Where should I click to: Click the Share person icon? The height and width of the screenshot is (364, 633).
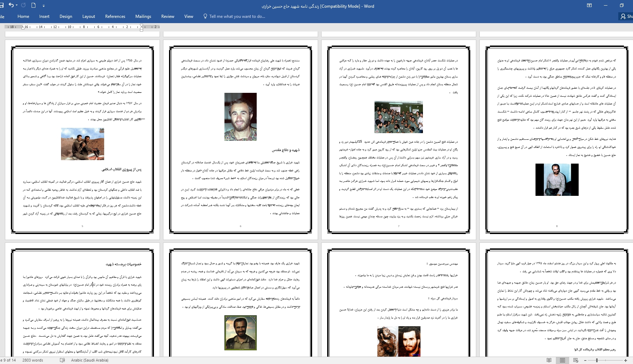[623, 16]
